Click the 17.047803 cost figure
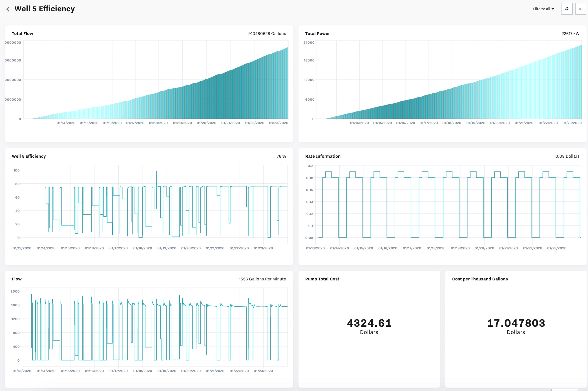 click(x=516, y=323)
